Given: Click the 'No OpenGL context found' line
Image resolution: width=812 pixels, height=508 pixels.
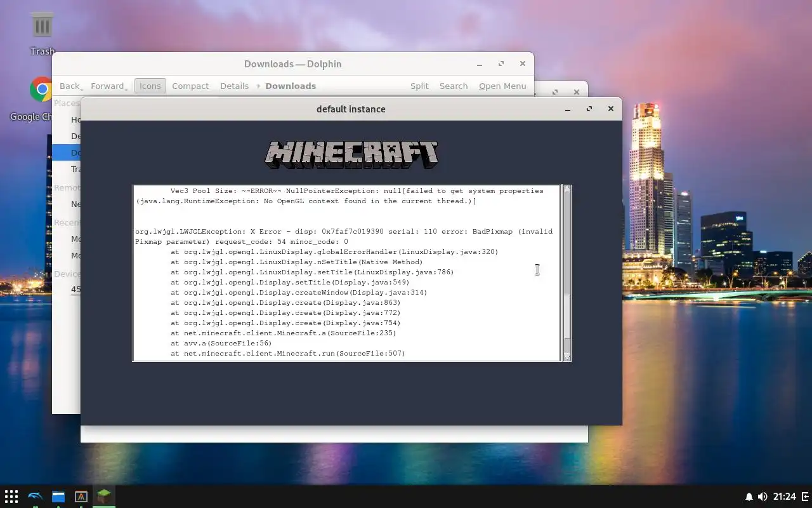Looking at the screenshot, I should click(x=306, y=201).
